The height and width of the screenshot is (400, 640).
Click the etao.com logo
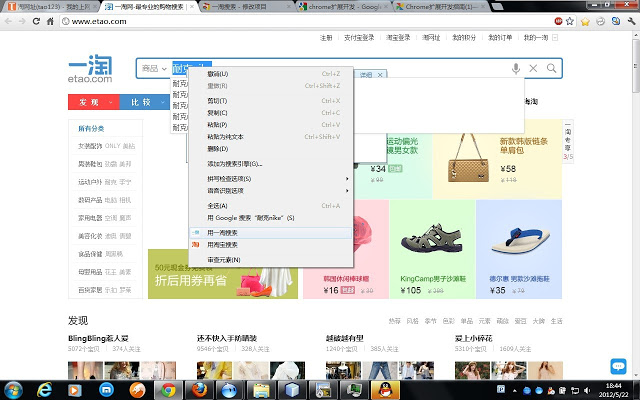(90, 69)
